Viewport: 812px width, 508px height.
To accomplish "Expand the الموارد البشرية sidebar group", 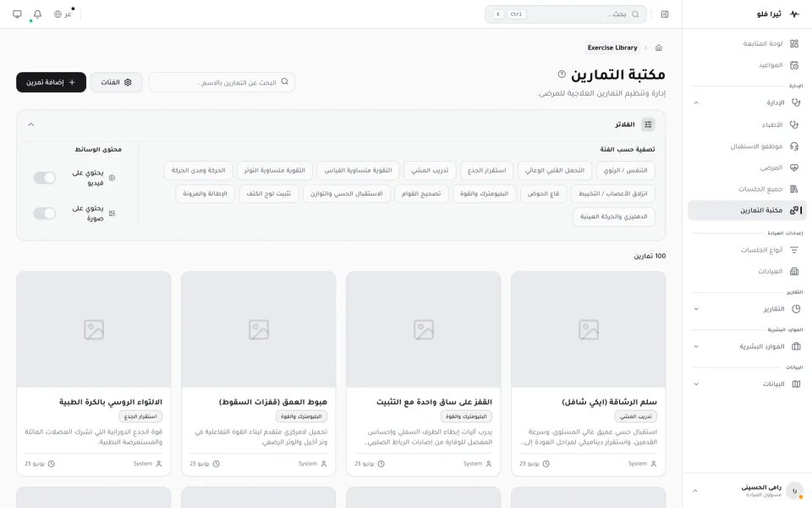I will pos(696,346).
